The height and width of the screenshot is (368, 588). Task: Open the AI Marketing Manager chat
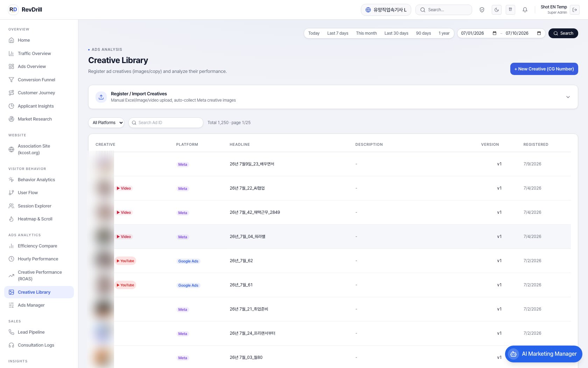click(544, 354)
